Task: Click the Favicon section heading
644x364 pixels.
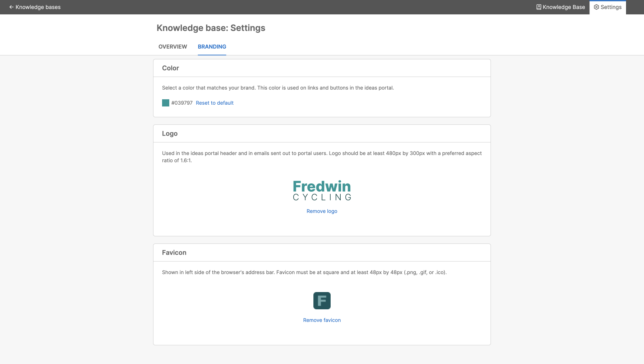Action: point(174,252)
